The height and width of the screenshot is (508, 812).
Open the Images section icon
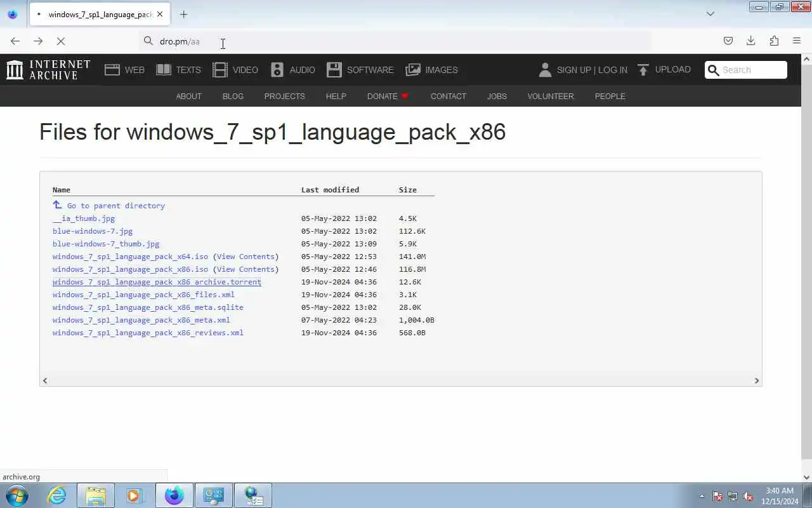pyautogui.click(x=413, y=70)
